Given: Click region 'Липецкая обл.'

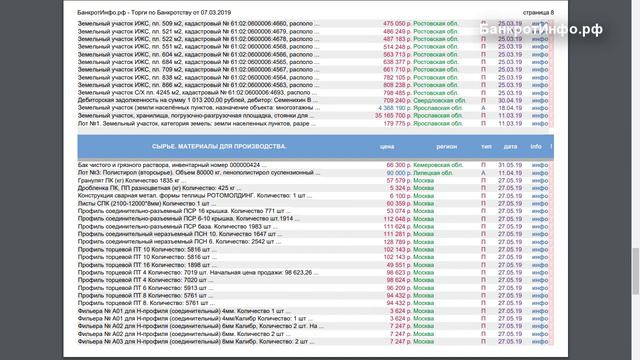Looking at the screenshot, I should tap(433, 173).
